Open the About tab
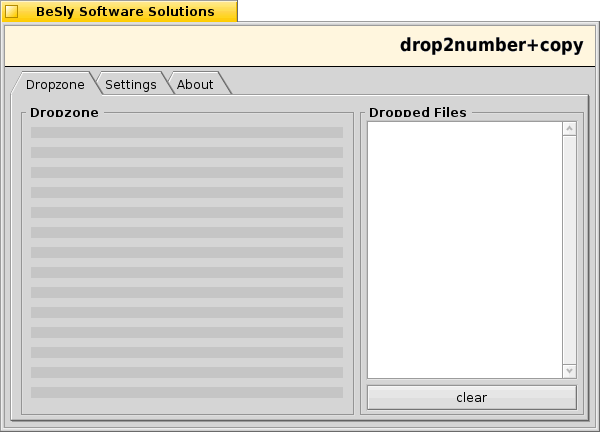Image resolution: width=600 pixels, height=432 pixels. 195,84
